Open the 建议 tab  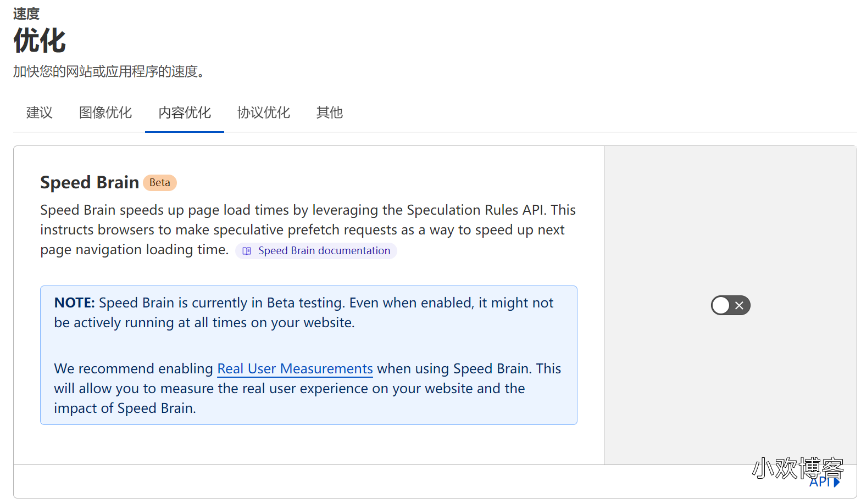[x=40, y=113]
